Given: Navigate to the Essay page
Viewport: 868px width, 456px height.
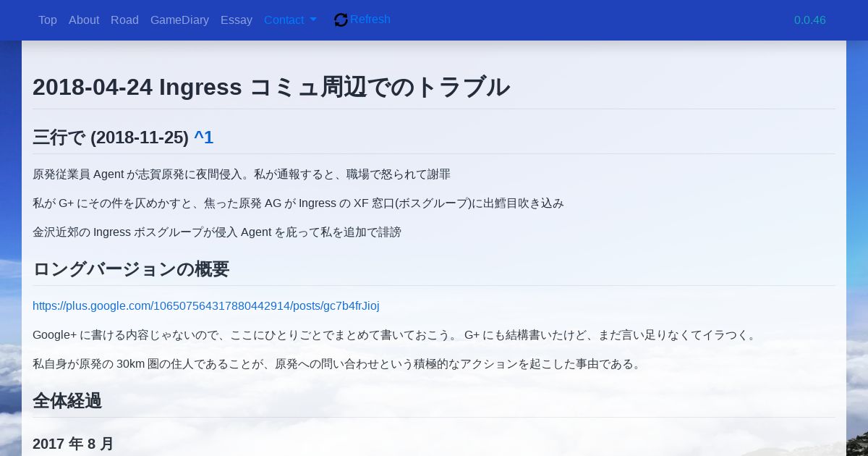Looking at the screenshot, I should (x=237, y=20).
